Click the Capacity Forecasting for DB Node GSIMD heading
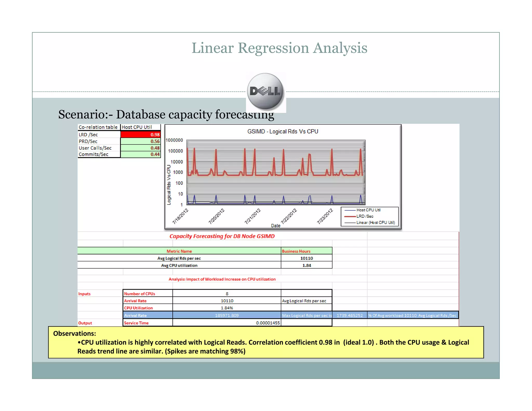Viewport: 532px width, 411px height. pos(222,236)
